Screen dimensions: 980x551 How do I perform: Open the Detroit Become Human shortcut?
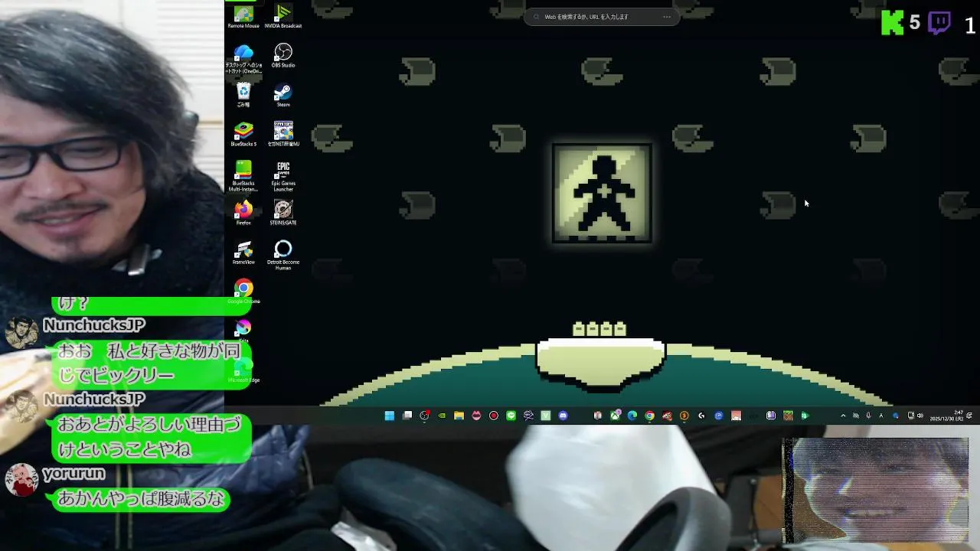tap(283, 255)
